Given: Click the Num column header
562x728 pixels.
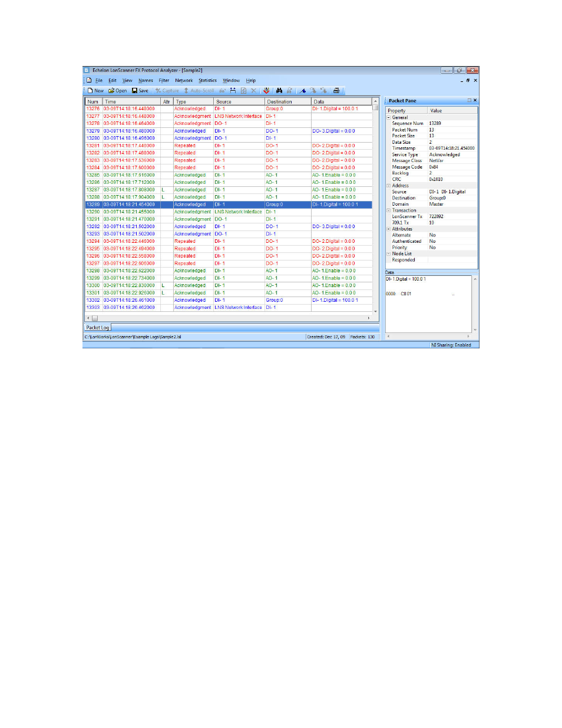Looking at the screenshot, I should coord(94,101).
